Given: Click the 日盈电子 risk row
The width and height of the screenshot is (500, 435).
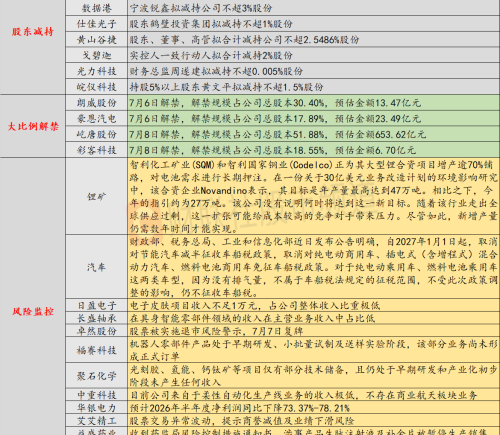Looking at the screenshot, I should 283,305.
